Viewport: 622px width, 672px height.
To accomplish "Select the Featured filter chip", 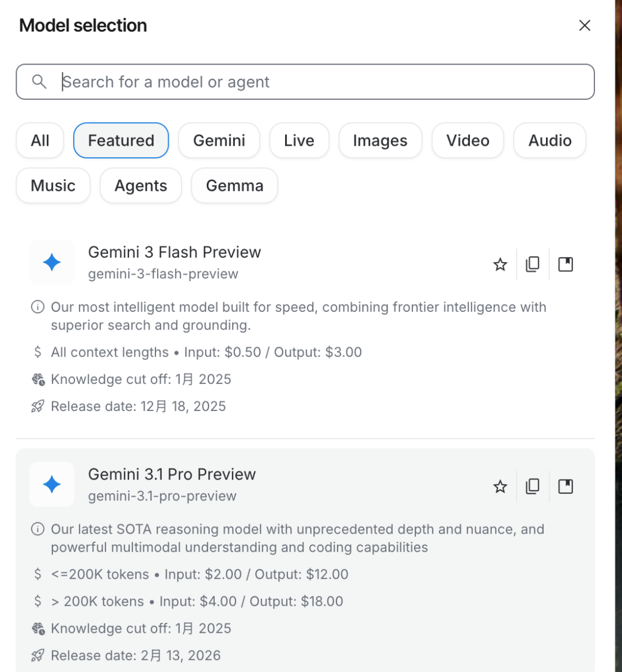I will 121,141.
